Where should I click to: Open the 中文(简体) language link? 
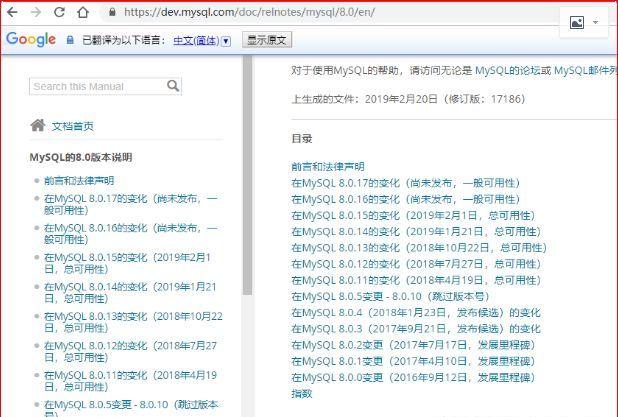click(196, 40)
